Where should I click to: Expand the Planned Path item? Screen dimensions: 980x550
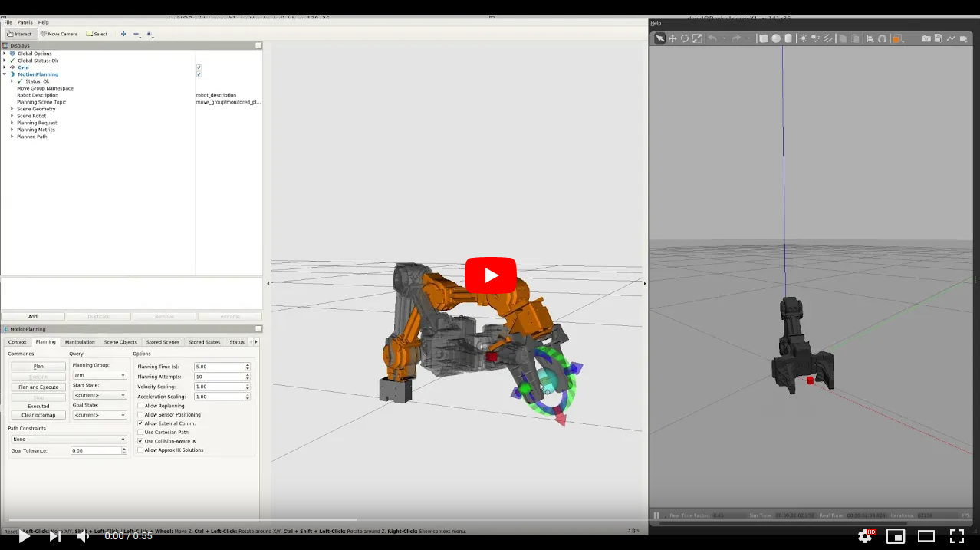click(12, 137)
